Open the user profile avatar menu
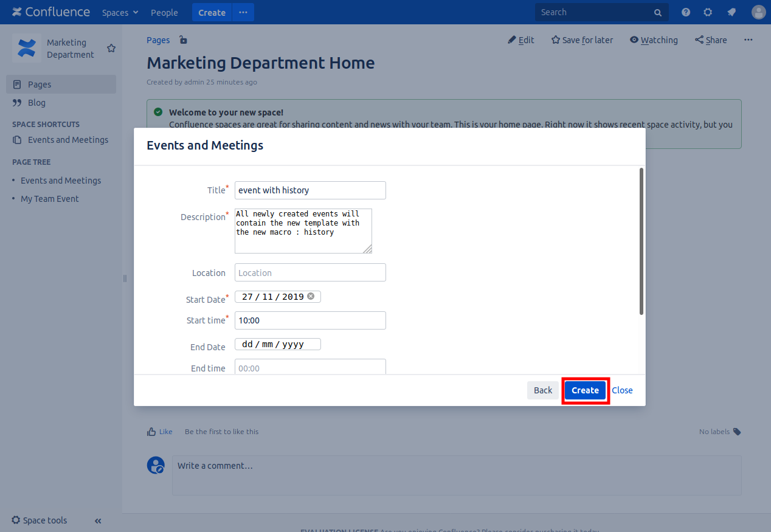The height and width of the screenshot is (532, 771). point(758,12)
